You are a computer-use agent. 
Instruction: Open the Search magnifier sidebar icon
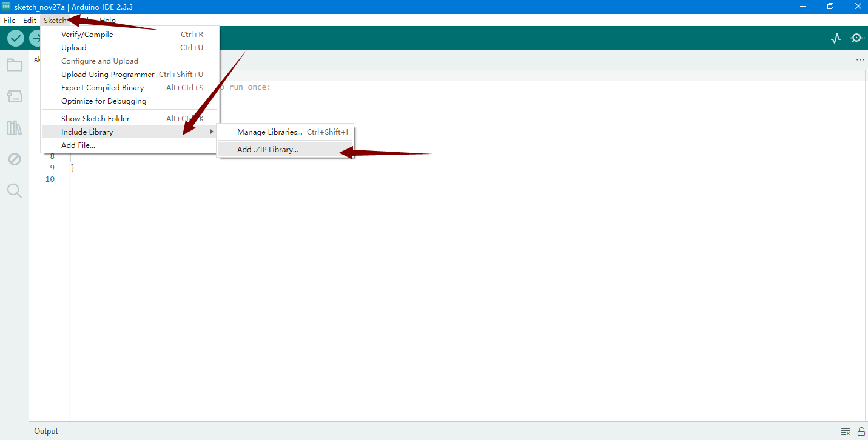[x=15, y=191]
